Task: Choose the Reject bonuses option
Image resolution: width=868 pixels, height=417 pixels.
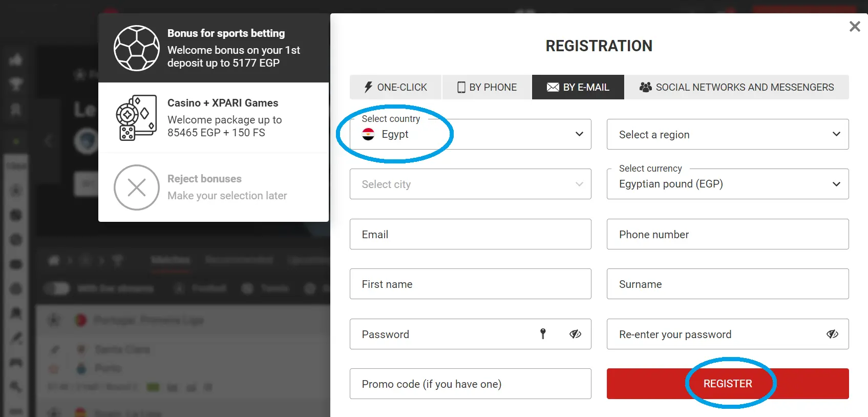Action: pos(204,178)
